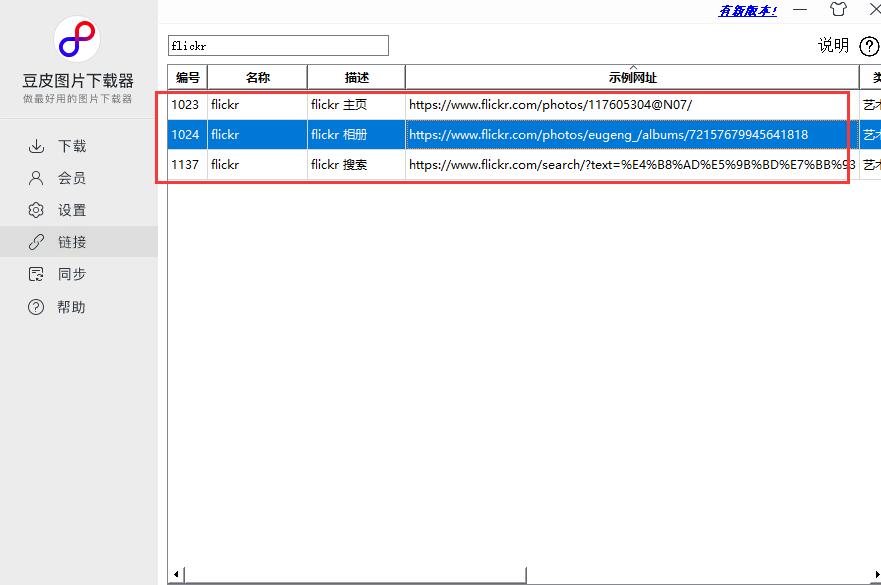The image size is (881, 585).
Task: Sort by the 描述 column header
Action: coord(357,78)
